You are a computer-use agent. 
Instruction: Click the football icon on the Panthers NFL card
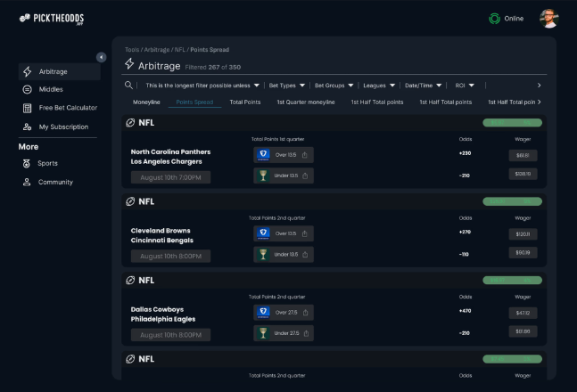[130, 123]
